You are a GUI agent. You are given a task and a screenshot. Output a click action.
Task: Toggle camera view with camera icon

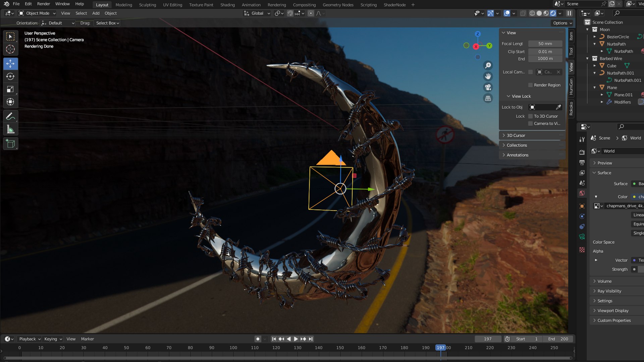pos(488,87)
